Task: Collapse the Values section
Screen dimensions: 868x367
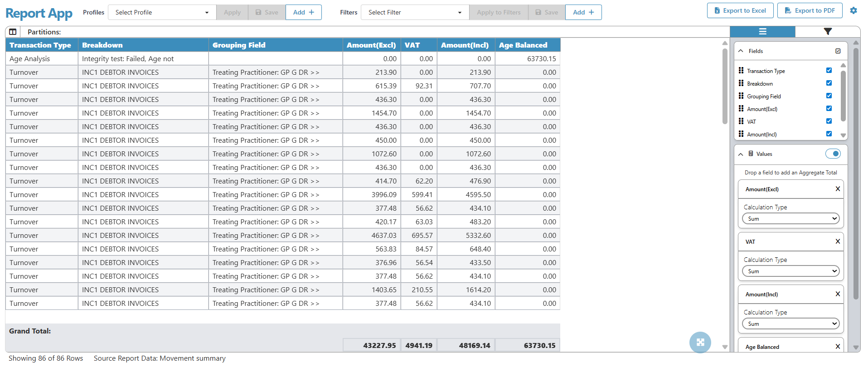Action: tap(741, 154)
